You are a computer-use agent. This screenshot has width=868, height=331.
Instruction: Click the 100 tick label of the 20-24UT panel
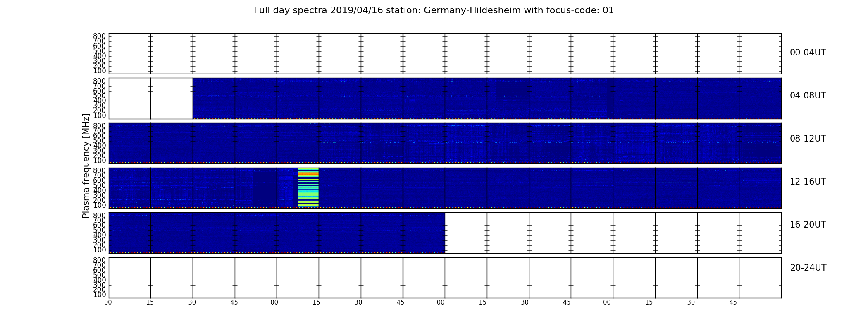(99, 295)
